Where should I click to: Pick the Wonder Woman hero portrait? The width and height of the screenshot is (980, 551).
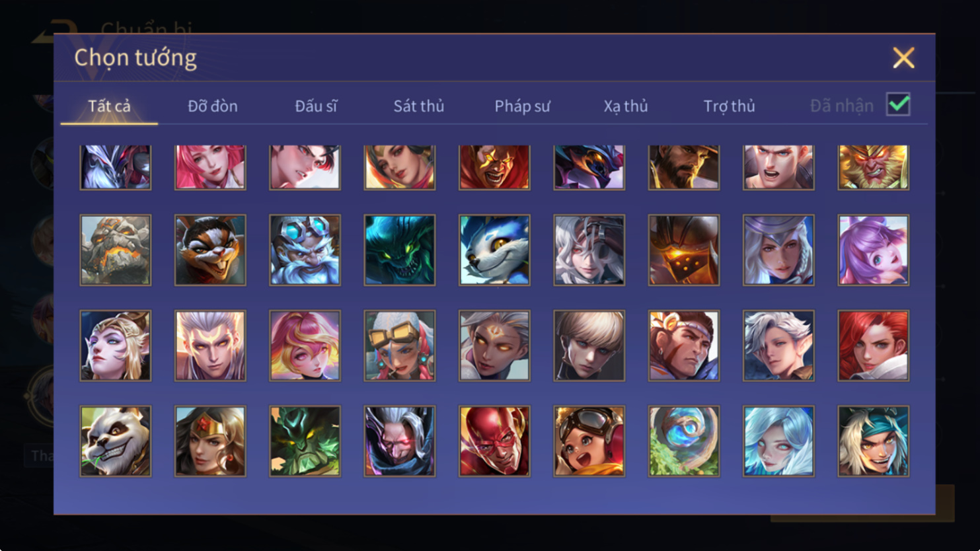coord(210,441)
